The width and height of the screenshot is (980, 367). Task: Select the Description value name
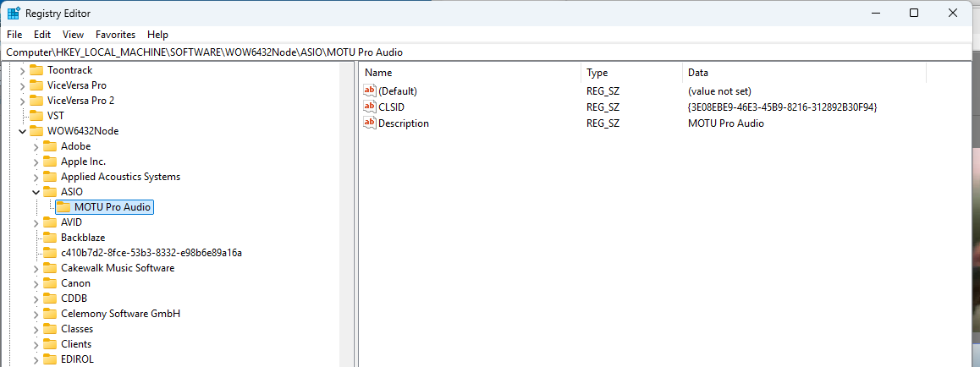404,123
